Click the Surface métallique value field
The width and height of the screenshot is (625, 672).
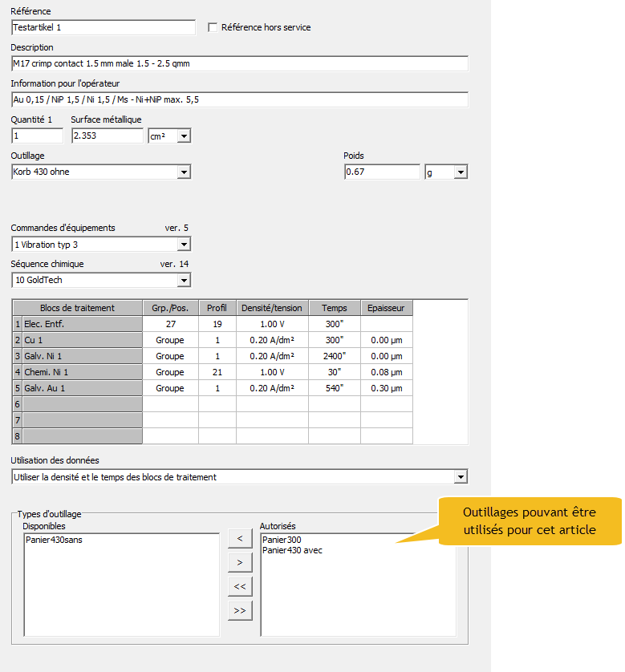(x=107, y=136)
